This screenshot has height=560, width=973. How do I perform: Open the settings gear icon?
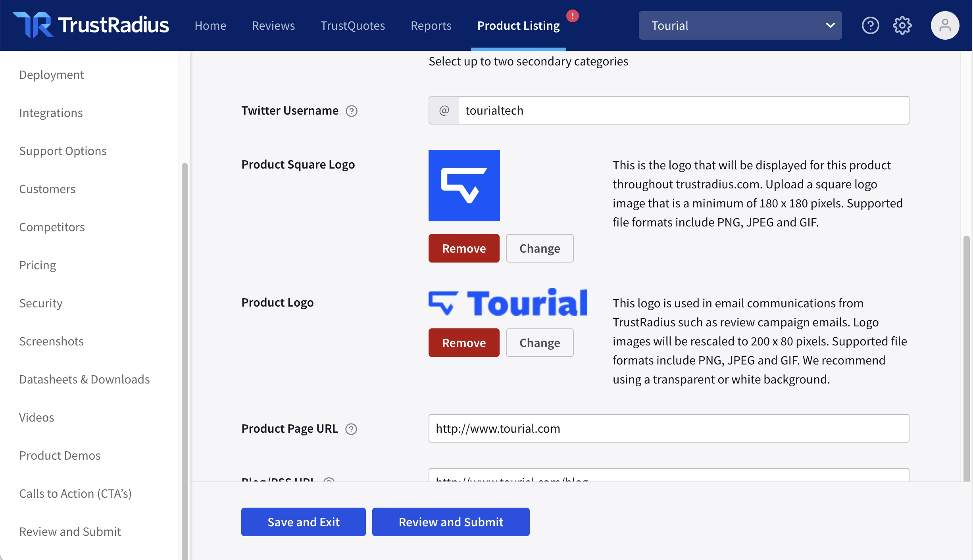coord(902,25)
